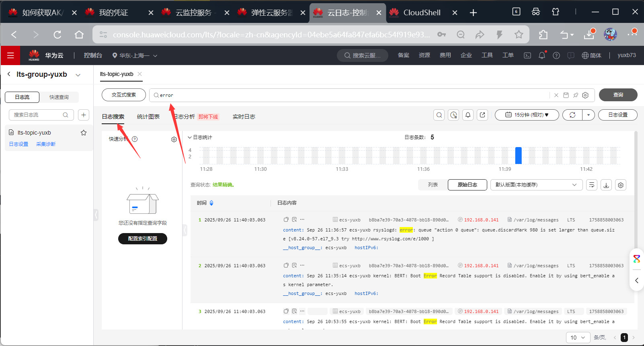Open the 日志设置 link under lts-topic-yuxb
This screenshot has height=346, width=644.
tap(19, 144)
